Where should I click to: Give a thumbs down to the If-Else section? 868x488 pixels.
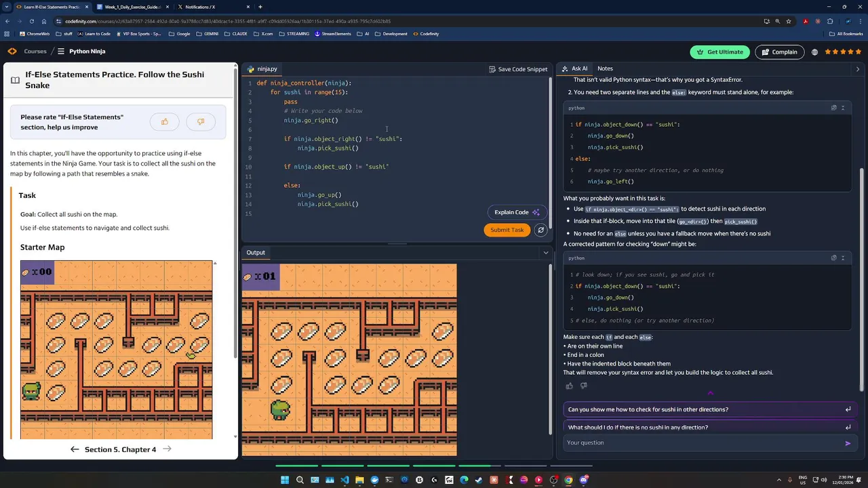pyautogui.click(x=201, y=122)
